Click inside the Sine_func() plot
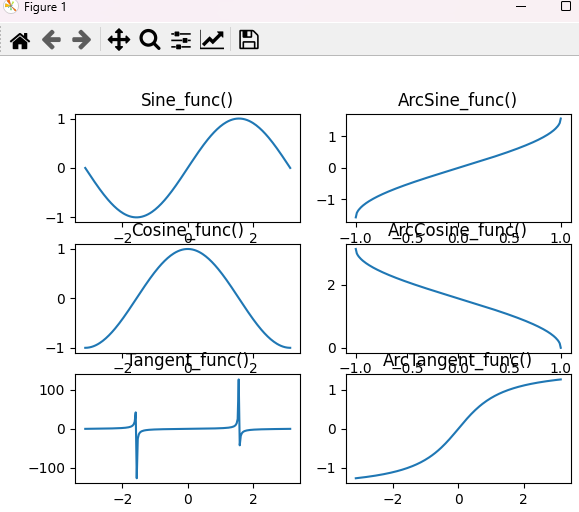The height and width of the screenshot is (512, 579). 188,168
